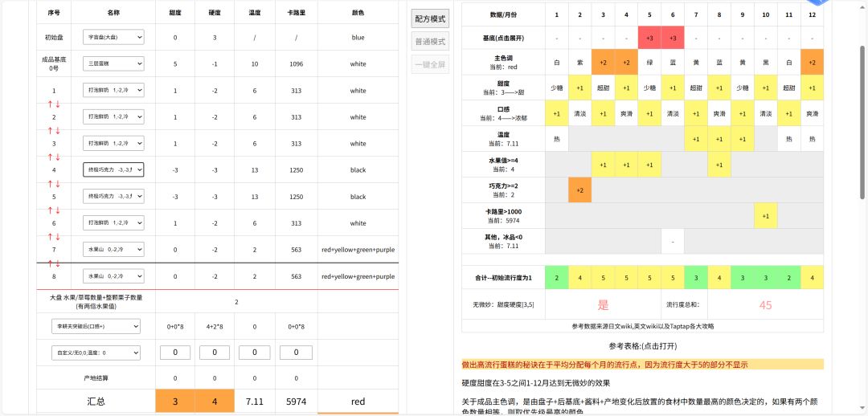868x416 pixels.
Task: Click the red +3 cell for month 5 in 基底 row
Action: (x=649, y=39)
